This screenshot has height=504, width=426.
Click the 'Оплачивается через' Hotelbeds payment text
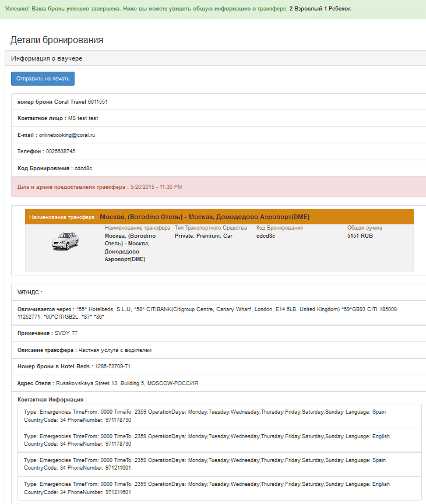click(x=207, y=313)
